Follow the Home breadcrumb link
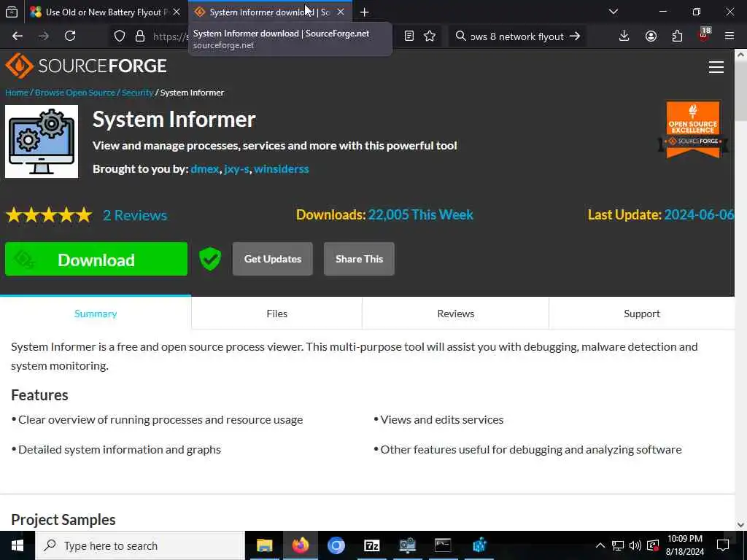 [x=17, y=93]
